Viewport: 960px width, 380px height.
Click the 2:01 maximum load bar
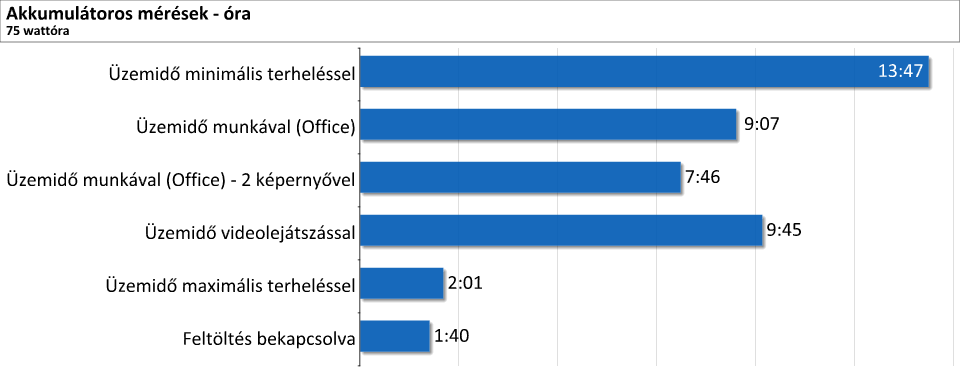[x=402, y=283]
